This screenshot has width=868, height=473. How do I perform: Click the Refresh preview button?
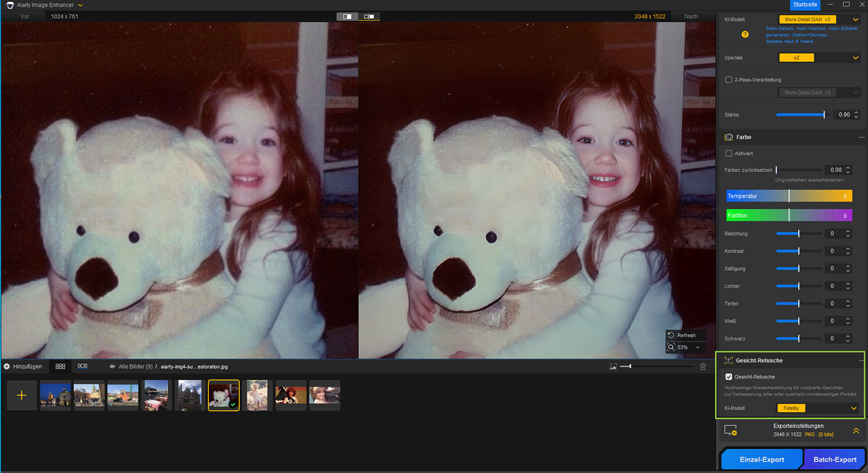click(x=686, y=335)
